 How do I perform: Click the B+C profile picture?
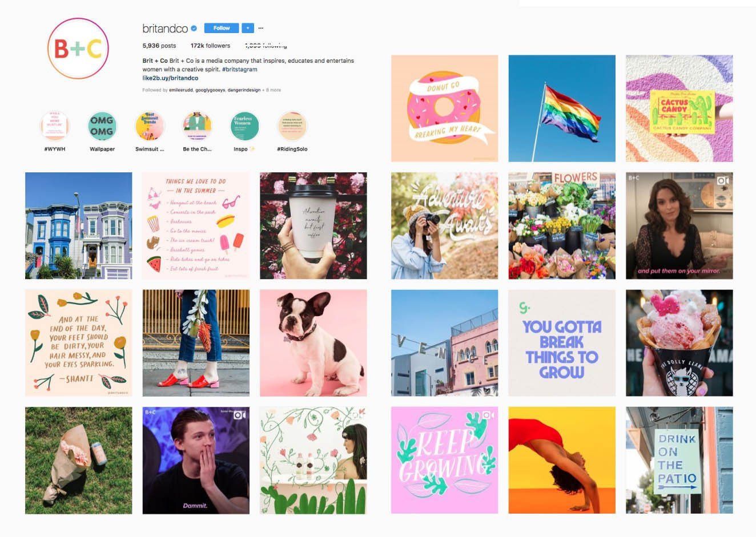(78, 49)
